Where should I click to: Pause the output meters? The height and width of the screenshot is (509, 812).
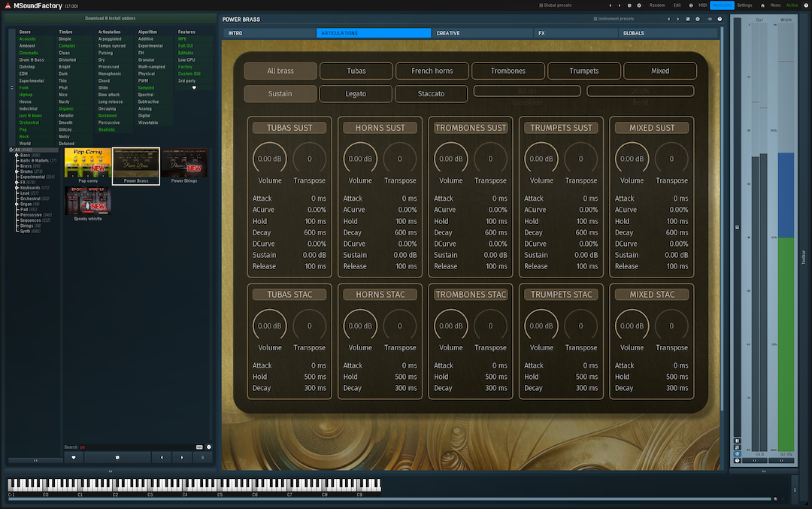pyautogui.click(x=737, y=441)
